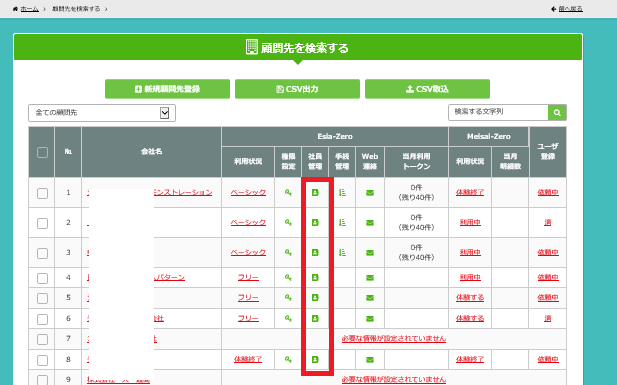Click 必要な情報が設定されていません link in row 9
The width and height of the screenshot is (617, 385).
(x=394, y=379)
